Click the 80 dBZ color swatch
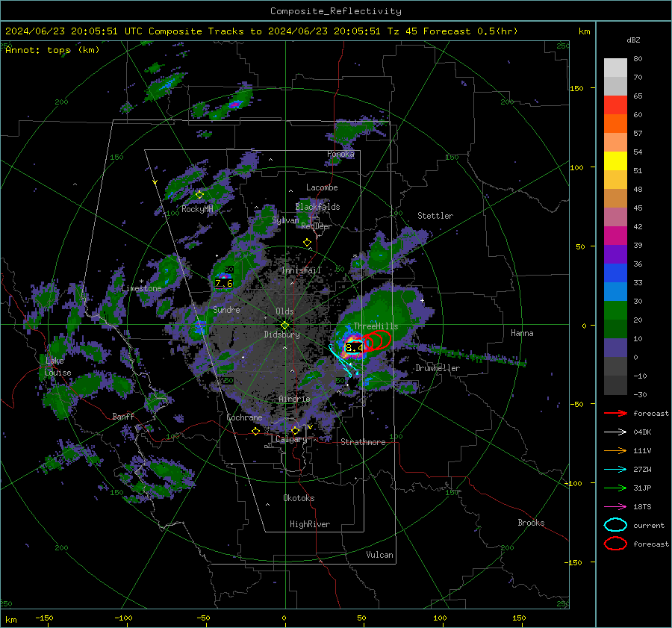Viewport: 672px width, 628px height. pyautogui.click(x=615, y=67)
